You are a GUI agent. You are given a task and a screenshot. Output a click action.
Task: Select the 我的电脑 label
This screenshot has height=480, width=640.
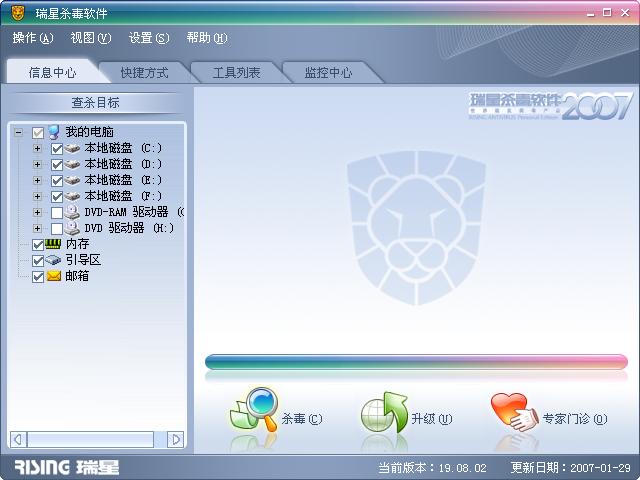tap(89, 132)
